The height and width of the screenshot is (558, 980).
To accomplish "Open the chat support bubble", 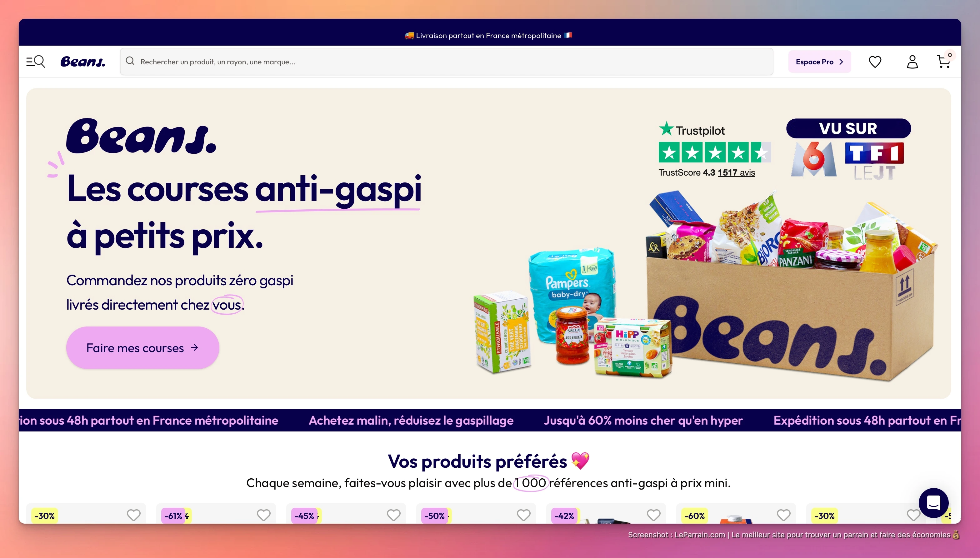I will click(x=933, y=502).
